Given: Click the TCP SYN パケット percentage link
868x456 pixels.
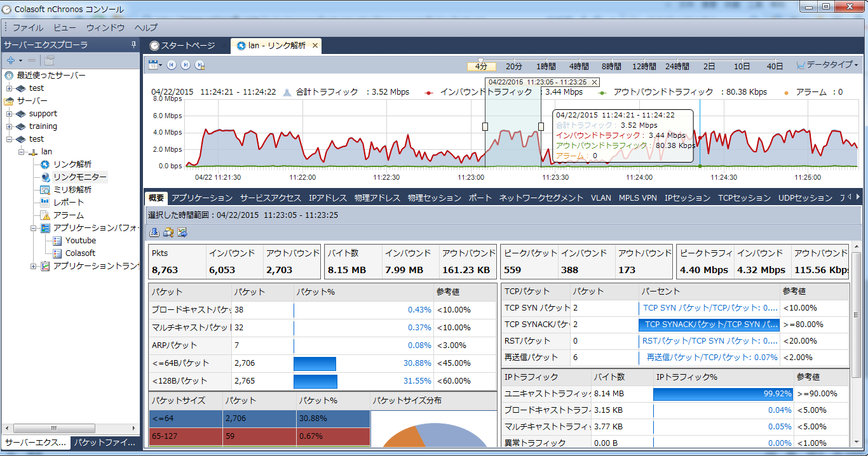Looking at the screenshot, I should click(x=710, y=308).
